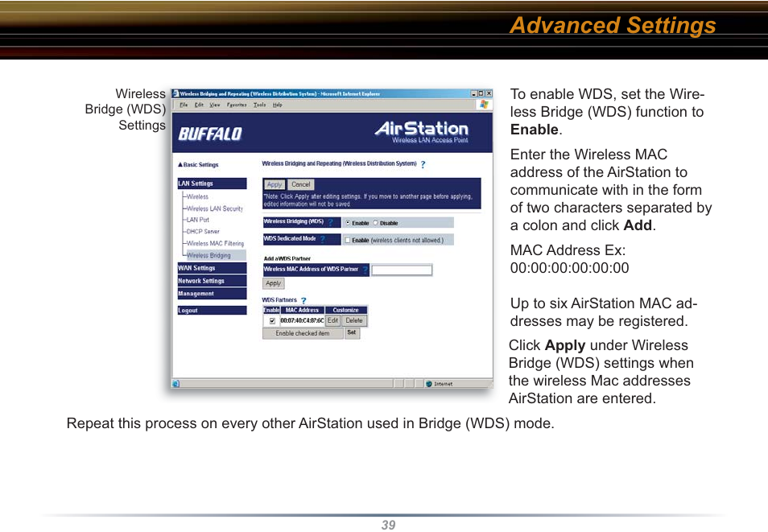Click the Internet Explorer title bar icon
Screen dimensions: 768x532
tap(175, 93)
